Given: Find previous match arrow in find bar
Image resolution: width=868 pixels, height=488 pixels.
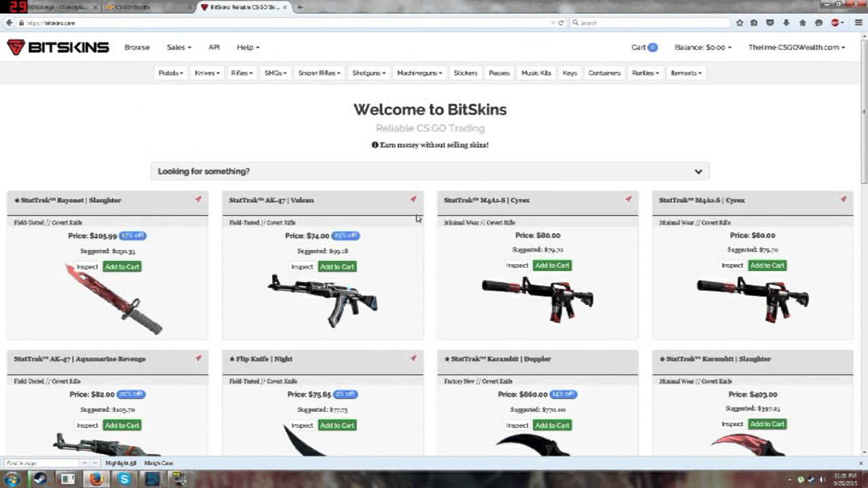Looking at the screenshot, I should pyautogui.click(x=85, y=463).
